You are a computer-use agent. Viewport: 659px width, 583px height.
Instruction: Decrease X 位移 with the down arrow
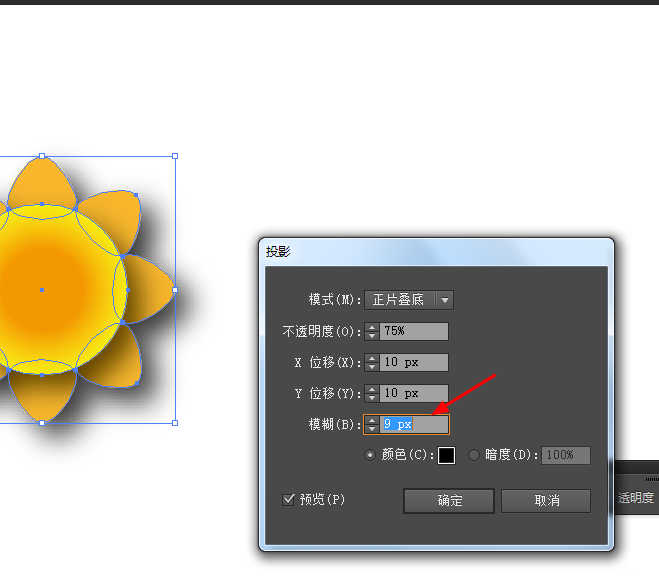(x=372, y=367)
